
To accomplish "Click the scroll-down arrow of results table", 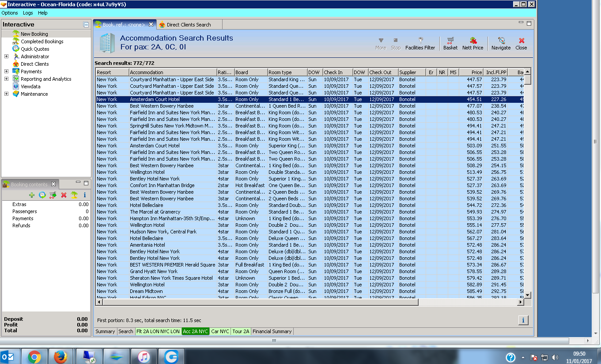I will coord(527,295).
